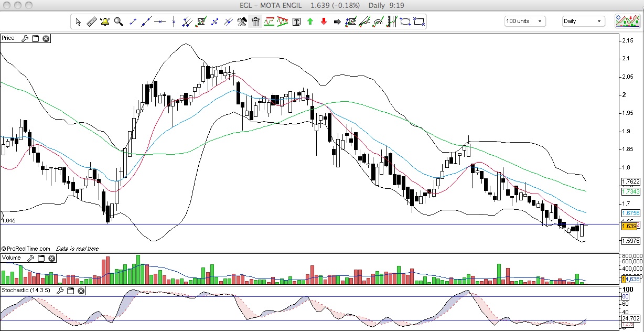Open the alert bell tool
Viewport: 644px width, 332px height.
coord(105,22)
